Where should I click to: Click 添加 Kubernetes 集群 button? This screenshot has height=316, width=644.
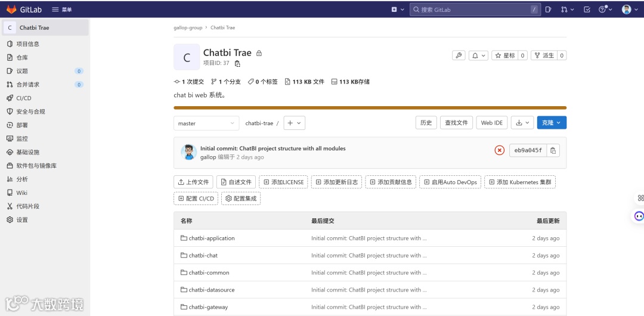[520, 182]
